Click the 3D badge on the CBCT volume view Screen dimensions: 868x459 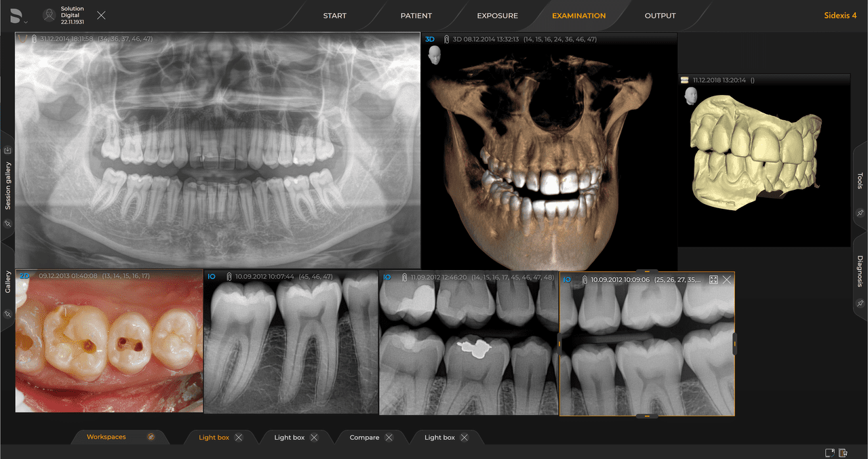[430, 39]
